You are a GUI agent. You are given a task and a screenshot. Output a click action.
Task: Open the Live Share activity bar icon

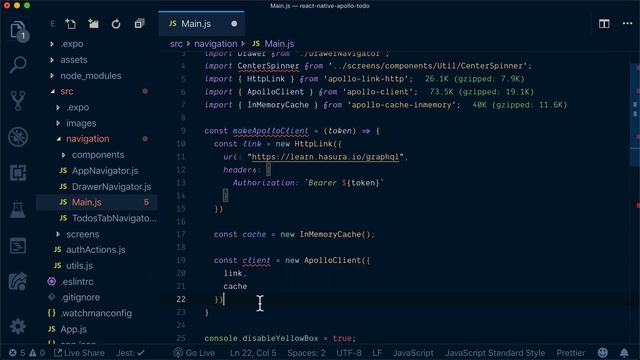click(x=18, y=282)
